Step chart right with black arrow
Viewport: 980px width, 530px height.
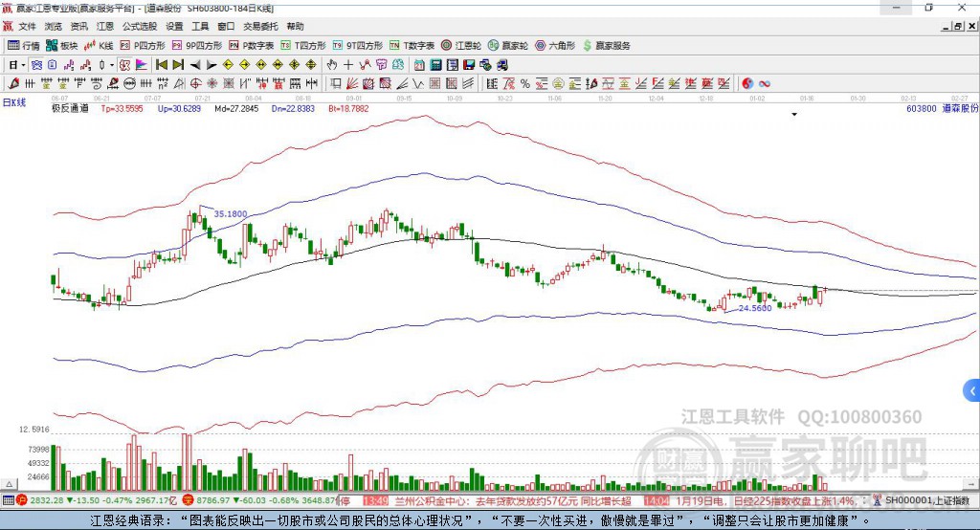coord(212,65)
